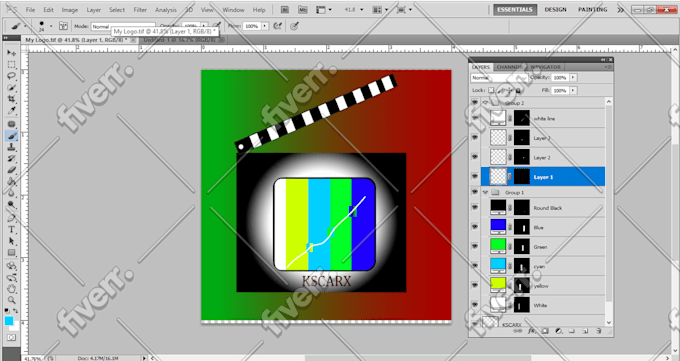680x361 pixels.
Task: Select the Clone Stamp tool
Action: 11,148
